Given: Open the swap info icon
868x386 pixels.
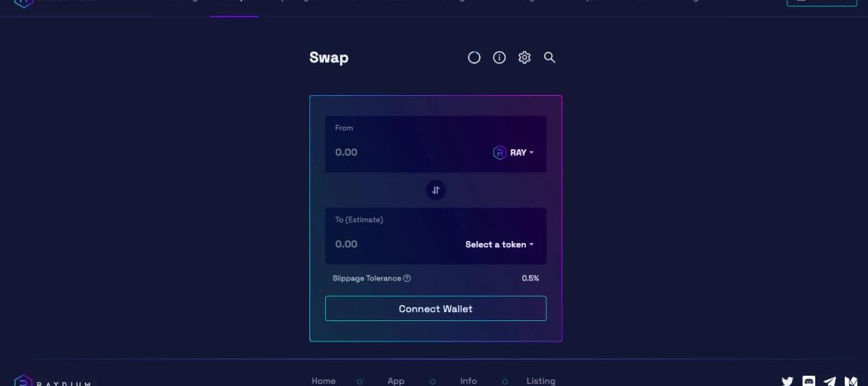Looking at the screenshot, I should [499, 57].
